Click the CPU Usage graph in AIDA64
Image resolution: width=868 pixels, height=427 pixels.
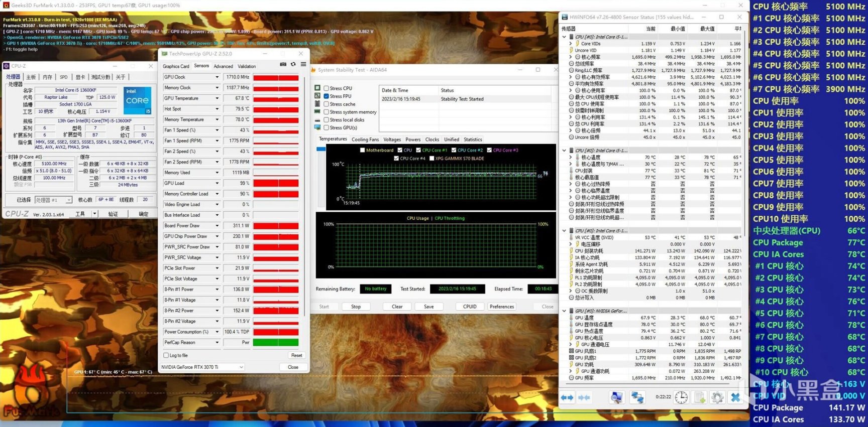pos(436,245)
